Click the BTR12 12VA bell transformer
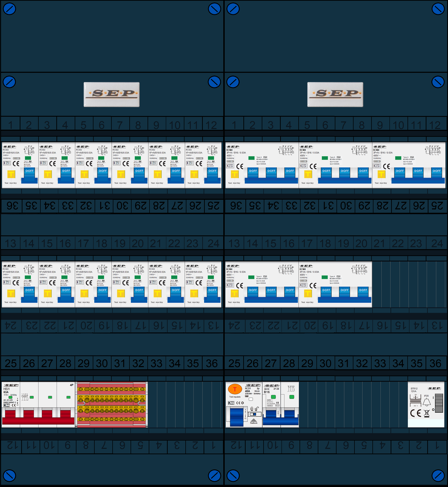This screenshot has height=487, width=448. point(426,404)
